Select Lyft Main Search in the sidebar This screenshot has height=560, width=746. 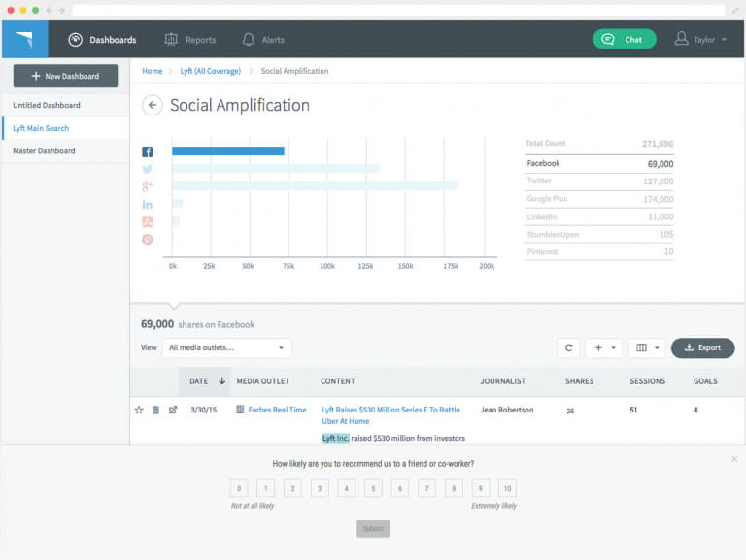66,128
